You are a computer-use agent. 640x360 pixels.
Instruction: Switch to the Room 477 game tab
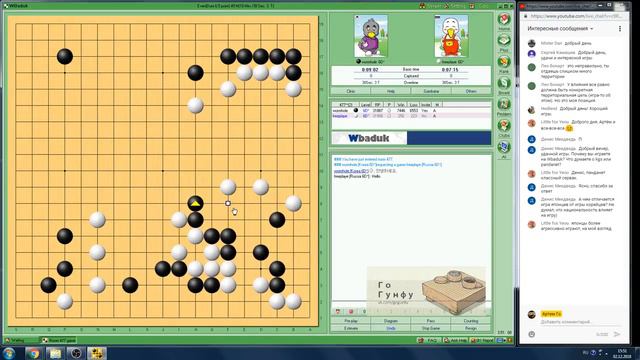59,340
